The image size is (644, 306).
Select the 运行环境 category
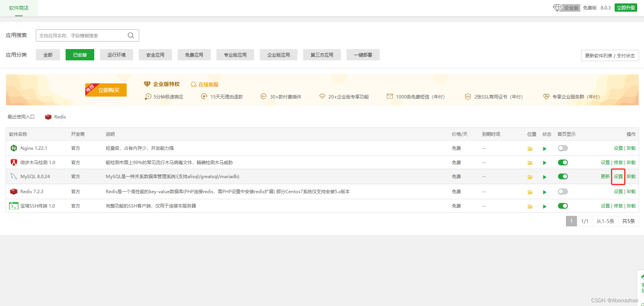[117, 55]
